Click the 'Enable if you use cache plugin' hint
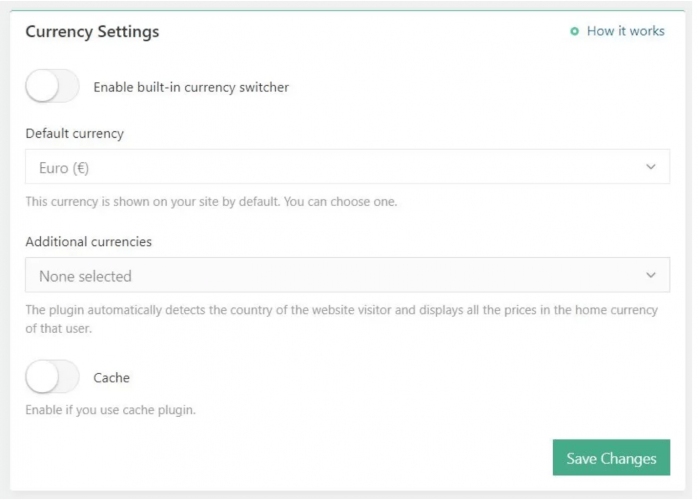698x500 pixels. (x=110, y=410)
